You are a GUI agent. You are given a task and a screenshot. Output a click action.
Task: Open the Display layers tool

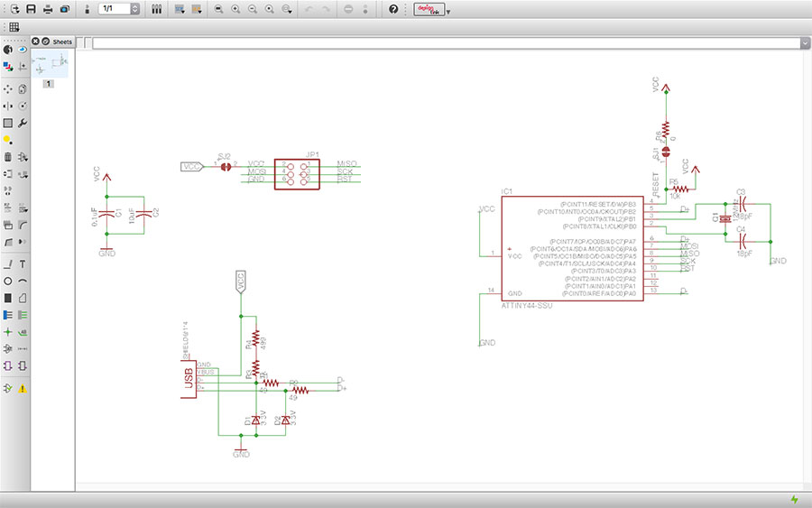coord(8,66)
